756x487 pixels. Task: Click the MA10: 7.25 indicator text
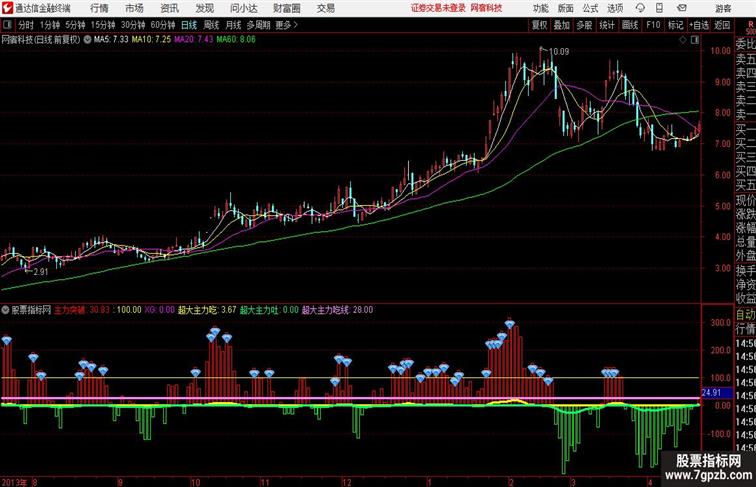(151, 40)
